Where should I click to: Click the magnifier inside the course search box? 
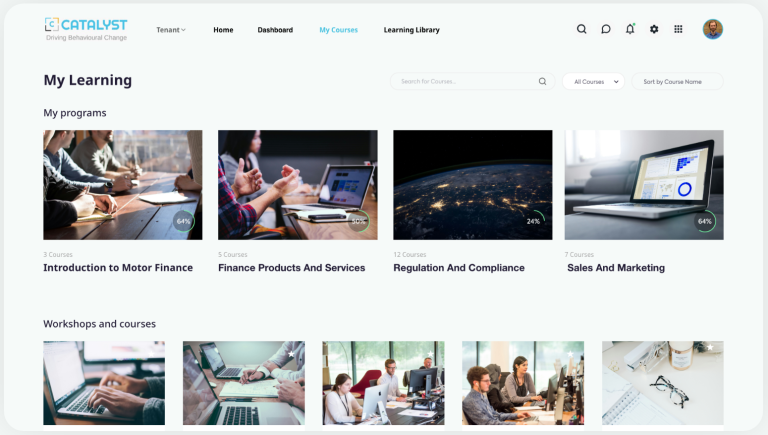point(542,81)
